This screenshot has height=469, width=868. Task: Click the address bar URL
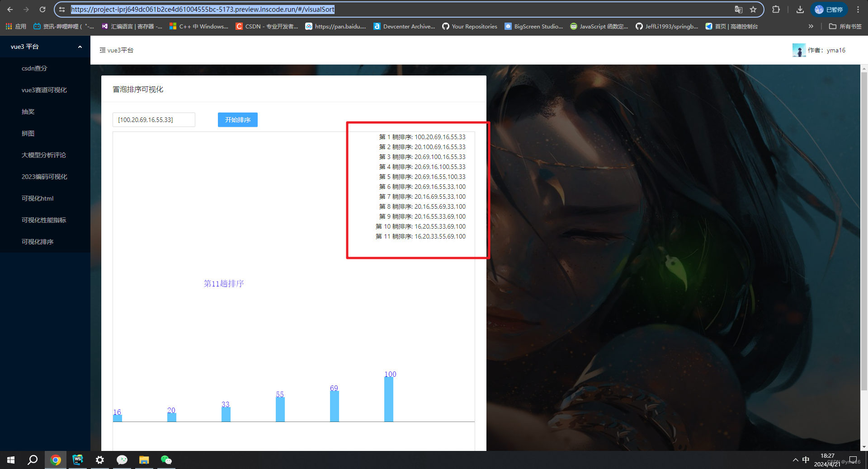coord(203,9)
